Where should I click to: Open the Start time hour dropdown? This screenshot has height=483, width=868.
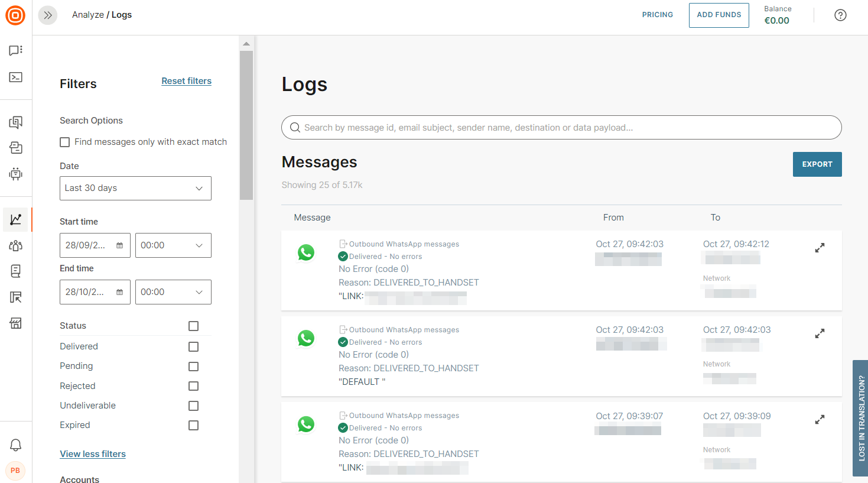pos(173,245)
